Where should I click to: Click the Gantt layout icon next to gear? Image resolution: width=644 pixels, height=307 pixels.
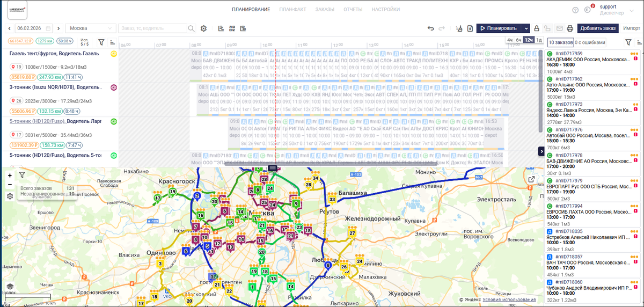point(221,28)
